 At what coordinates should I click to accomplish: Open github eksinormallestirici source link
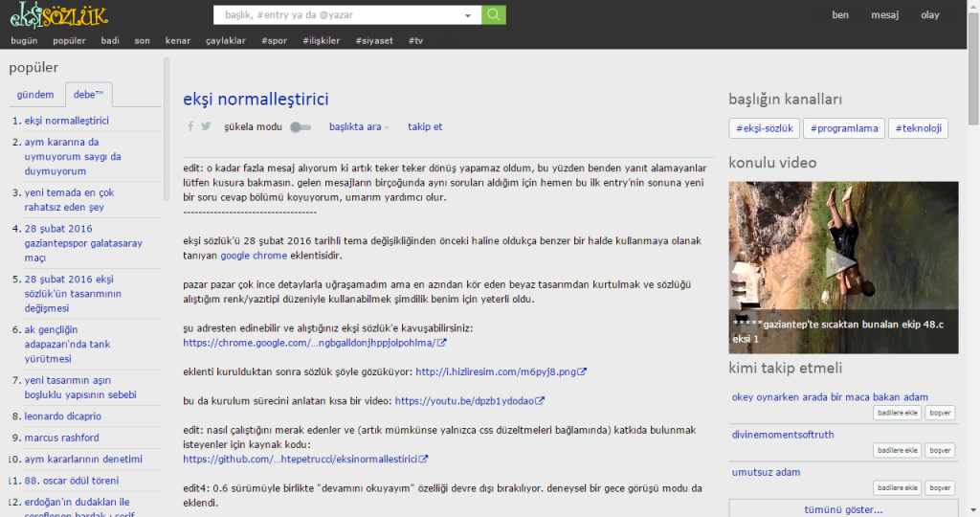300,459
